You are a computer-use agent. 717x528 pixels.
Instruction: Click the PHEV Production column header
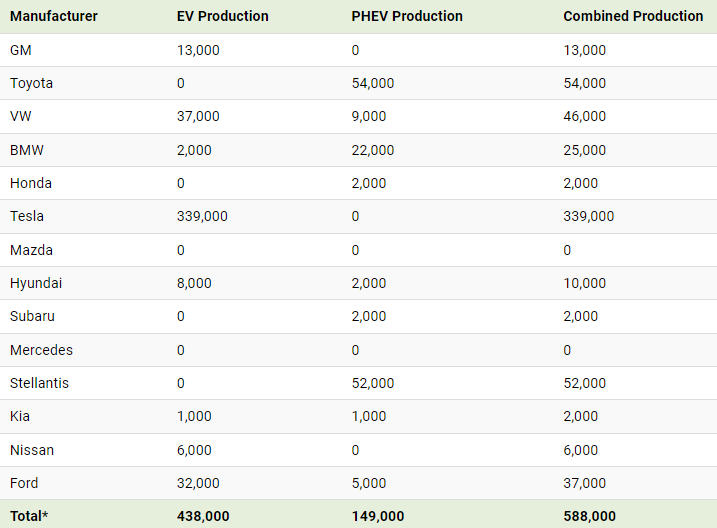[407, 16]
